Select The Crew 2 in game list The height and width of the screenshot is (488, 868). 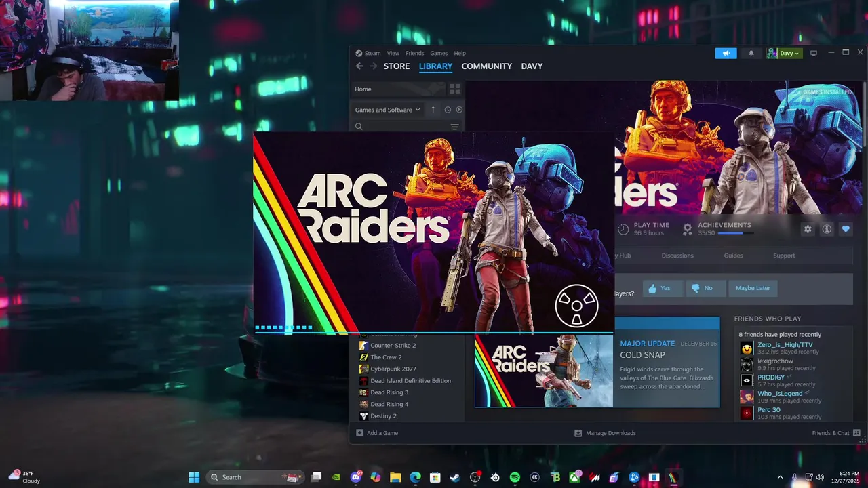tap(386, 357)
